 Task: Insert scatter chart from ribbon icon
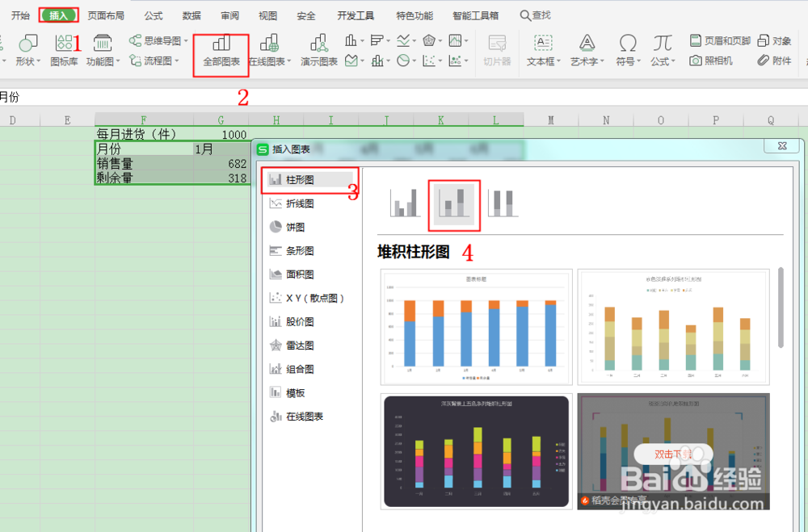pyautogui.click(x=429, y=61)
